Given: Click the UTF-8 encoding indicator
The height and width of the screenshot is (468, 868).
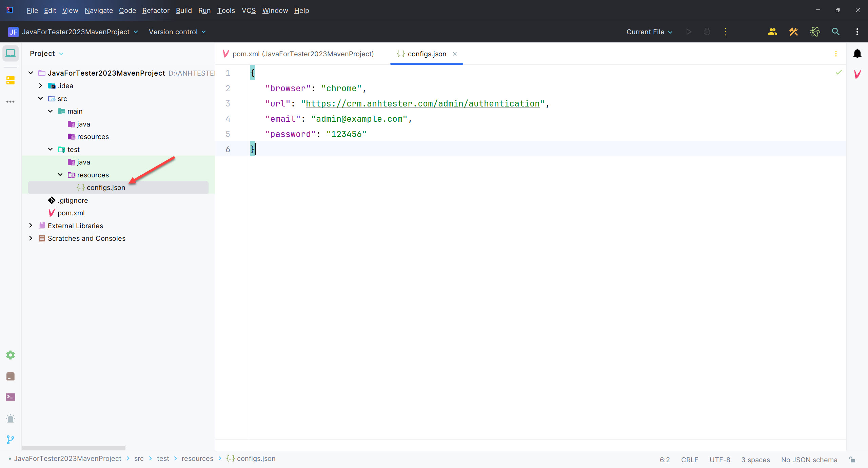Looking at the screenshot, I should pos(720,460).
